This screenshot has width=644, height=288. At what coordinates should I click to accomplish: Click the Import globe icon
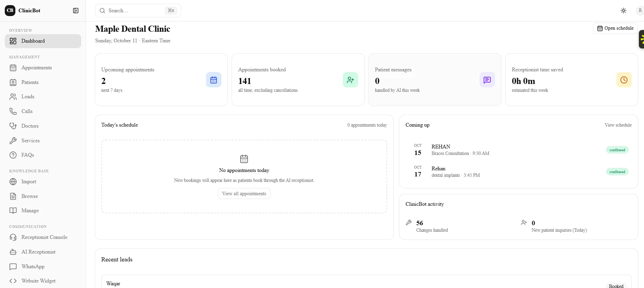coord(13,182)
